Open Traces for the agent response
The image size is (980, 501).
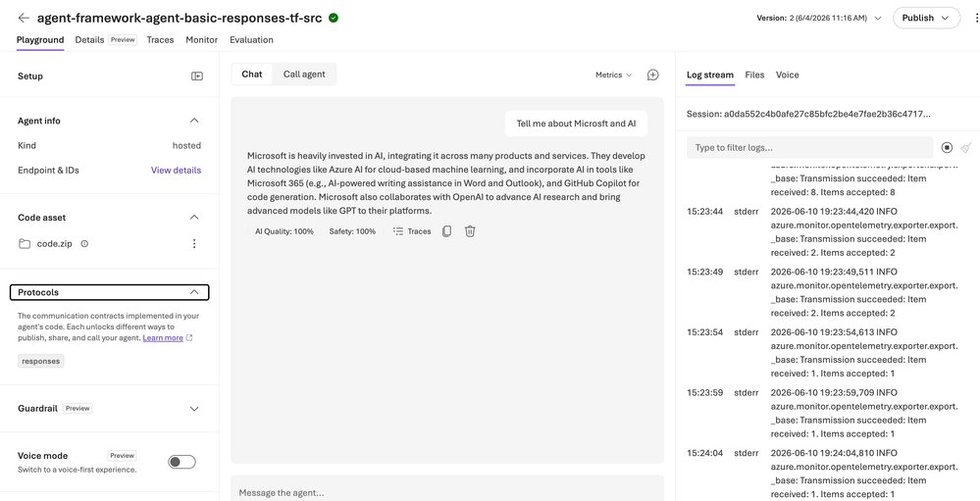(x=412, y=231)
